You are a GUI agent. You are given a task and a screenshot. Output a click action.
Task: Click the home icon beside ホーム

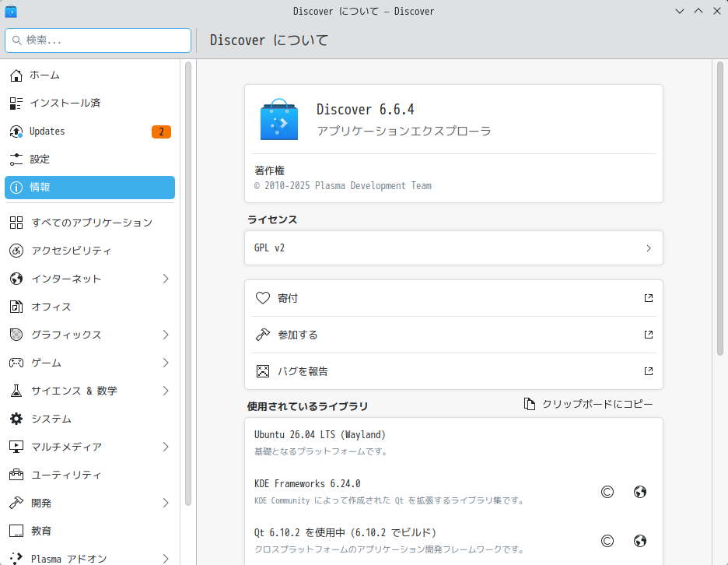tap(16, 75)
